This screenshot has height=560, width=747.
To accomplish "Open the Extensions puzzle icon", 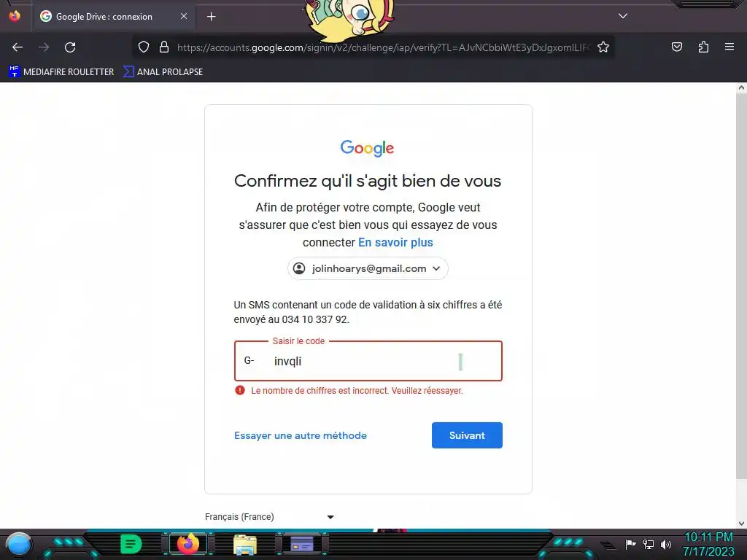I will point(703,47).
